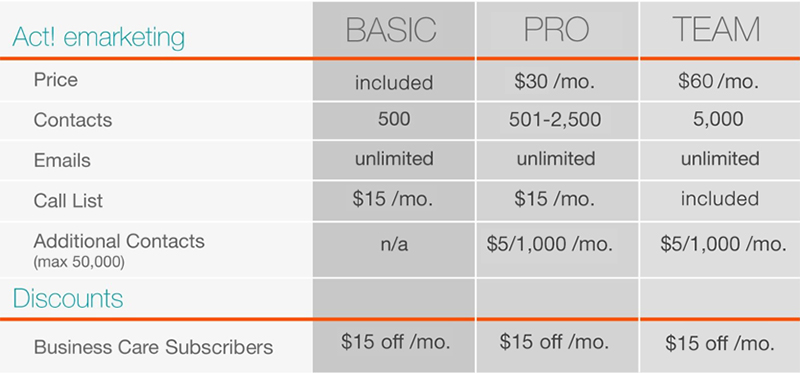Click the PRO unlimited emails cell
800x373 pixels.
556,159
